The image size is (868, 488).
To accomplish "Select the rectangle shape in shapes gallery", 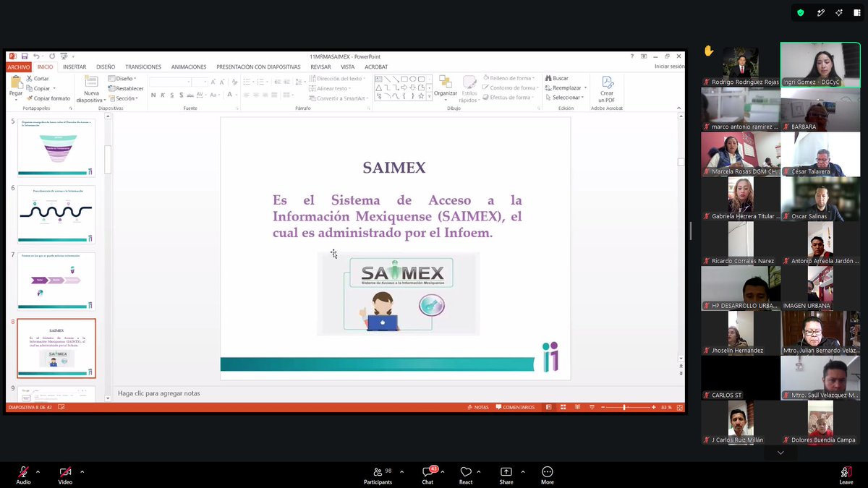I will (x=404, y=79).
